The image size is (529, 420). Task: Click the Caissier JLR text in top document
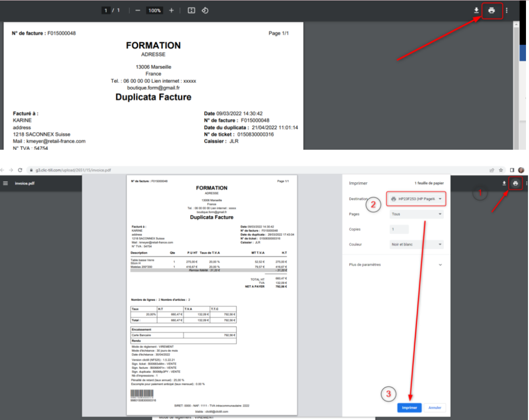coord(221,141)
